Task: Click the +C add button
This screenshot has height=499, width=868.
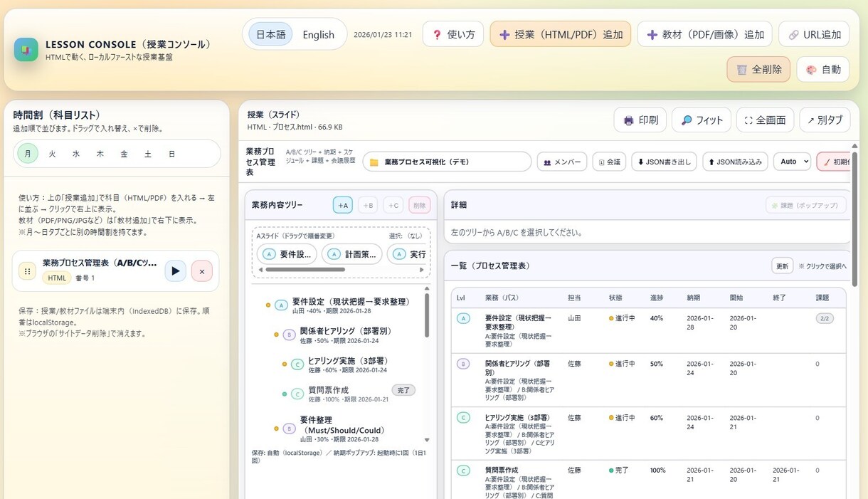Action: (393, 205)
